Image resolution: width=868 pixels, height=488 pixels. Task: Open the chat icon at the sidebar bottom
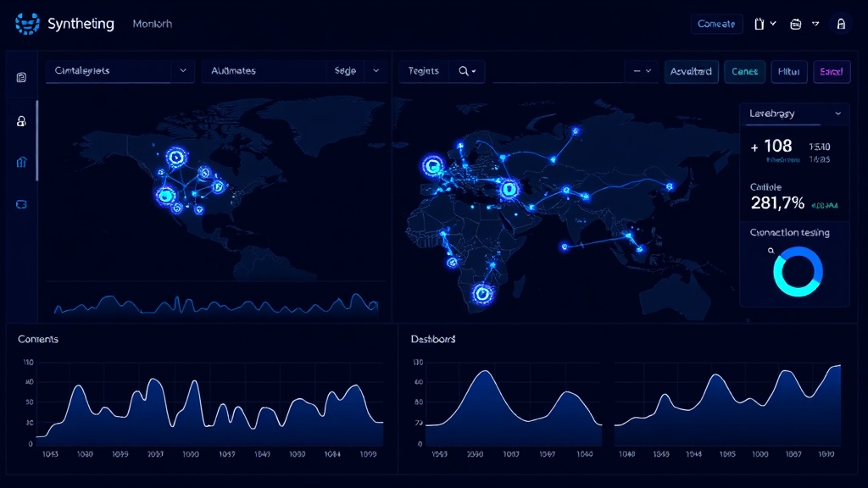pos(21,203)
